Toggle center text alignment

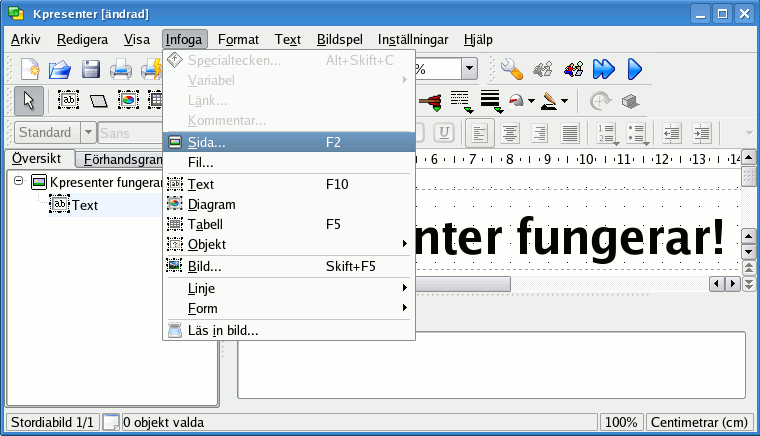(x=510, y=132)
